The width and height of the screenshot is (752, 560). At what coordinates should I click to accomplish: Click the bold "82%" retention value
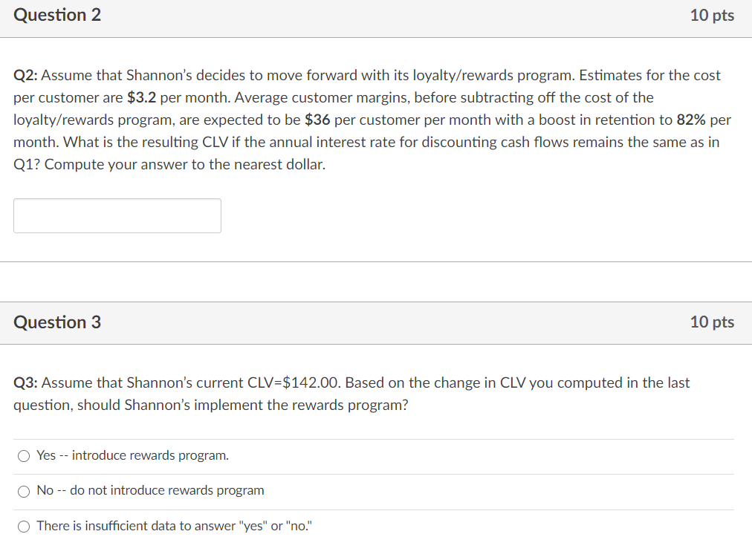coord(691,120)
